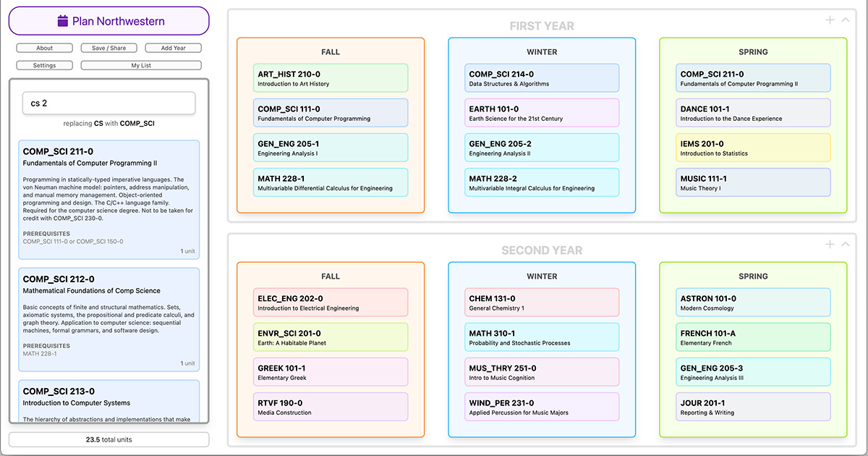Click DANCE 101-1 in the Spring quarter
Viewport: 868px width, 456px height.
753,113
